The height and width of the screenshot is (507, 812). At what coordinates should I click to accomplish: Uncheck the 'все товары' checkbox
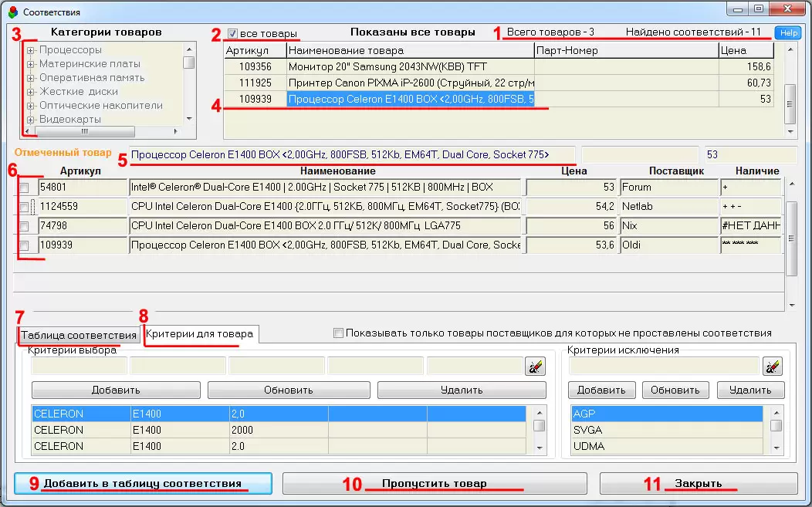[x=233, y=34]
